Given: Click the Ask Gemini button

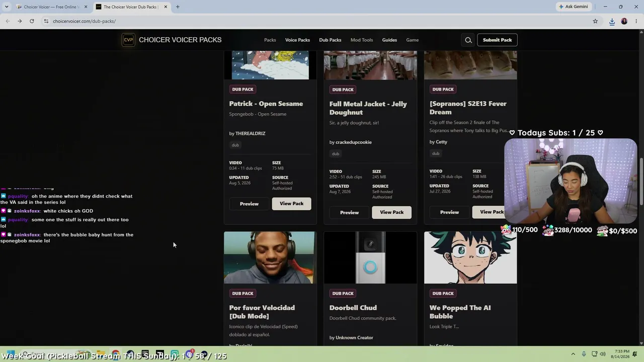Looking at the screenshot, I should (x=573, y=7).
